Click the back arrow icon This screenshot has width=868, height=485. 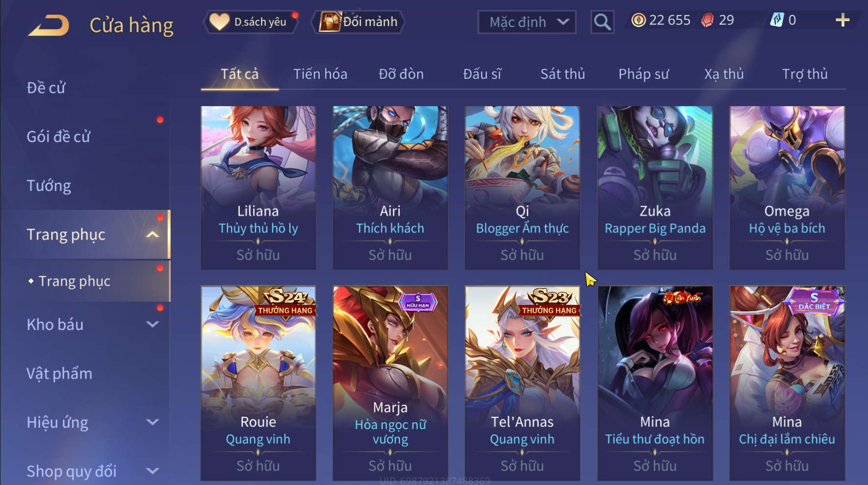48,25
